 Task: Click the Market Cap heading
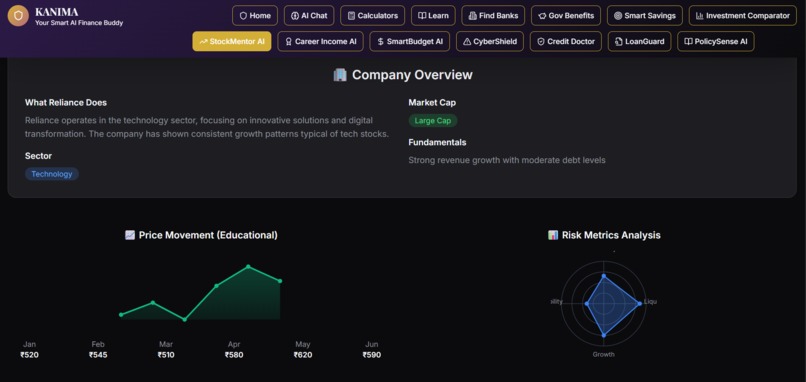[x=432, y=102]
